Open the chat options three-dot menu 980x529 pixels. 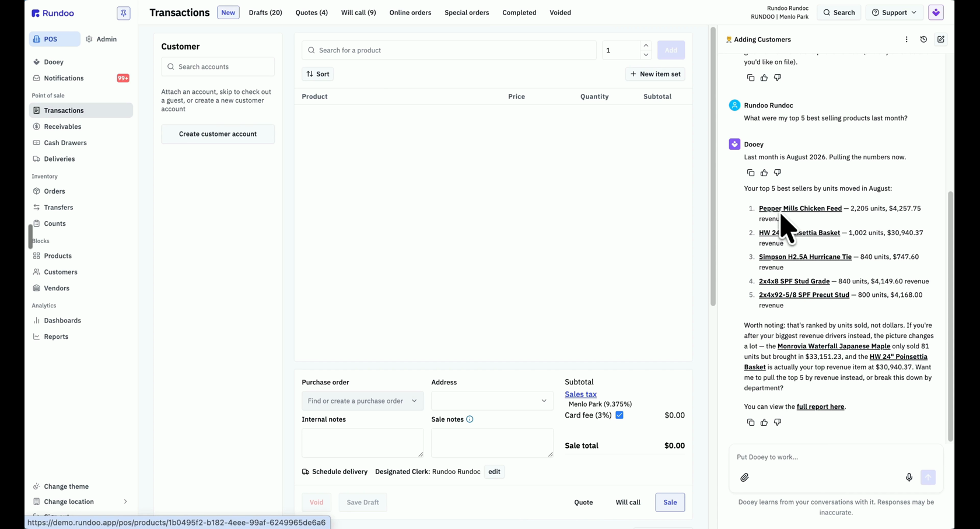[907, 39]
